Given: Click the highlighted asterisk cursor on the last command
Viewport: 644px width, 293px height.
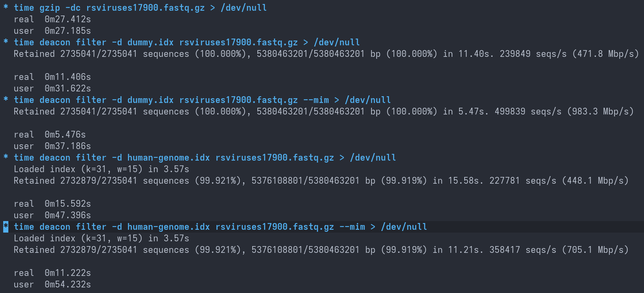Looking at the screenshot, I should pyautogui.click(x=6, y=227).
